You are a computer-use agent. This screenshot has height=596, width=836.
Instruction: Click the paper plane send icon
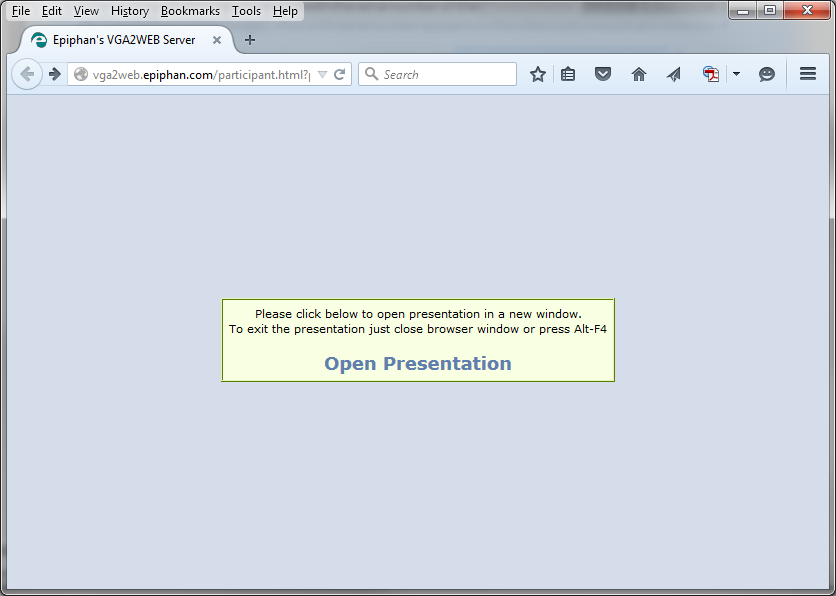(674, 74)
